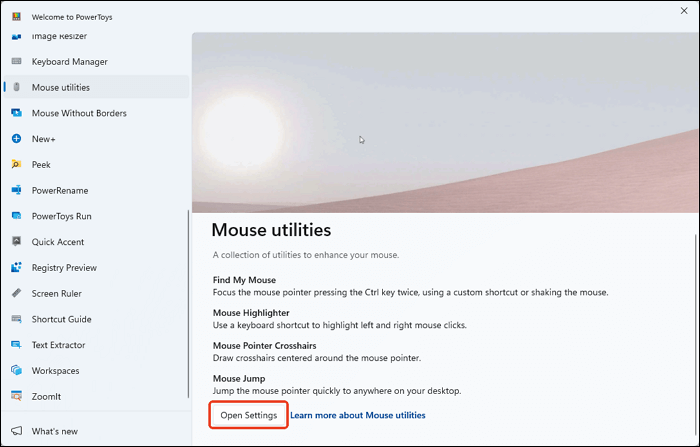Close the Welcome to PowerToys window
Screen dimensions: 700x447
point(684,11)
